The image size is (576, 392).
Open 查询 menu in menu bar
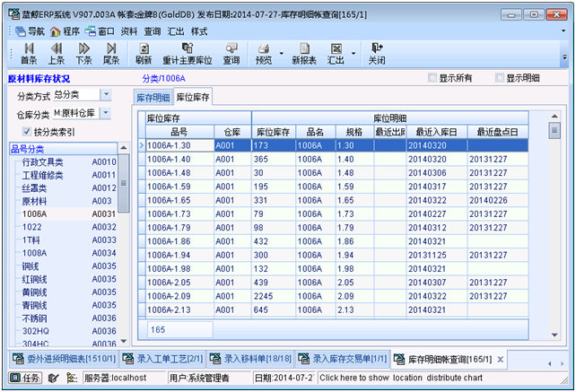pyautogui.click(x=153, y=31)
